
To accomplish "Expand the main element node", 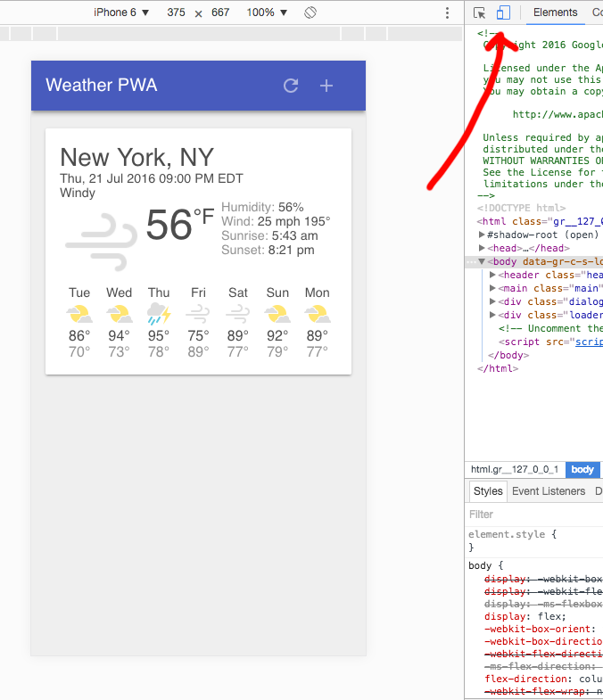I will pos(492,288).
